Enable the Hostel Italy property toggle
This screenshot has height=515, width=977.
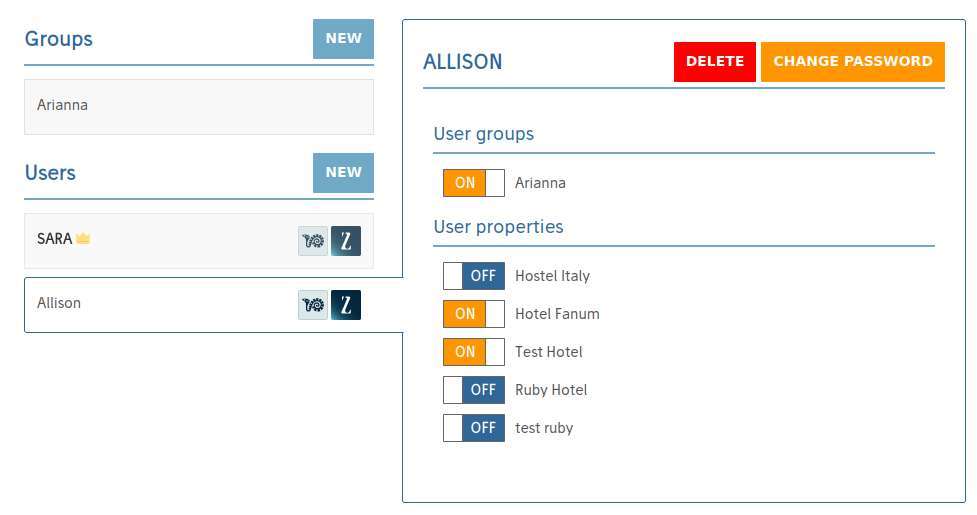point(474,276)
